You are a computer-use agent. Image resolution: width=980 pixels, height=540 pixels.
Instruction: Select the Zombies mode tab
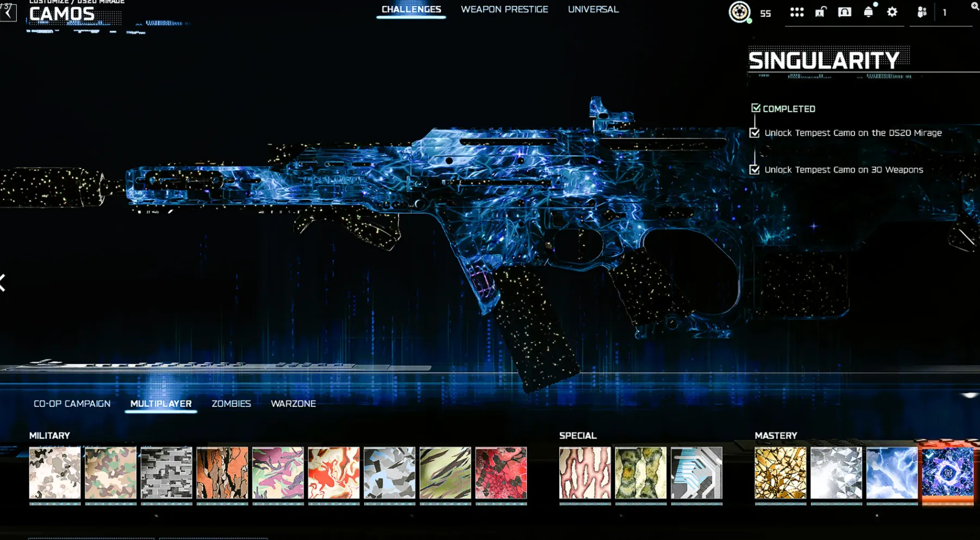click(231, 404)
